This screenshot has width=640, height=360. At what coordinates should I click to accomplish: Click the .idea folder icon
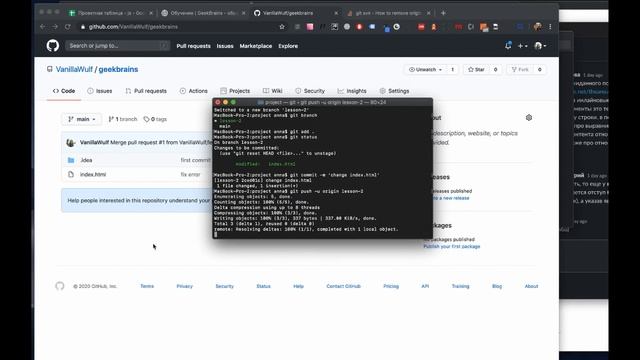[x=71, y=160]
